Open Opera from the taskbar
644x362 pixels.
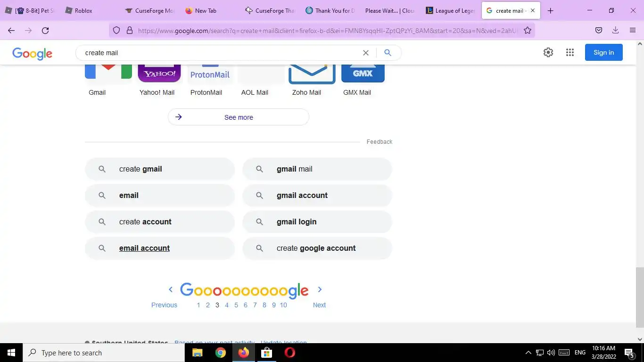click(289, 353)
